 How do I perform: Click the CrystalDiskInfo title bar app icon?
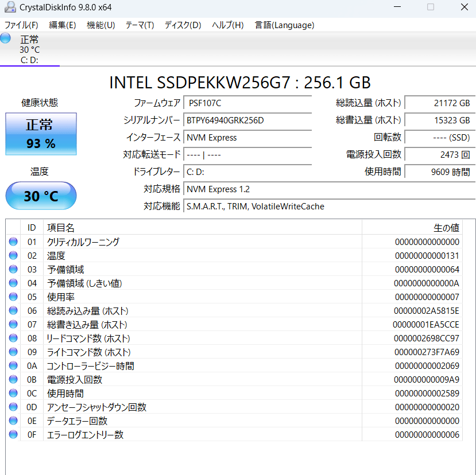[10, 7]
